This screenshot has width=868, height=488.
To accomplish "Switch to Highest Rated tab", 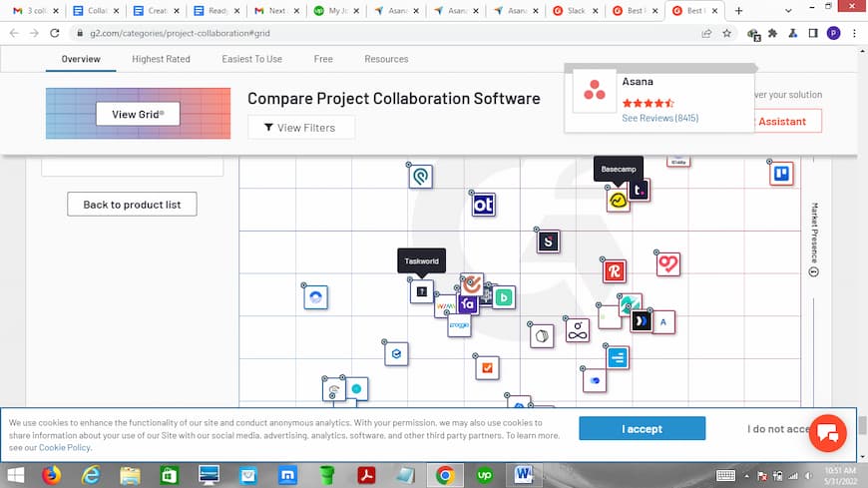I will pos(161,59).
